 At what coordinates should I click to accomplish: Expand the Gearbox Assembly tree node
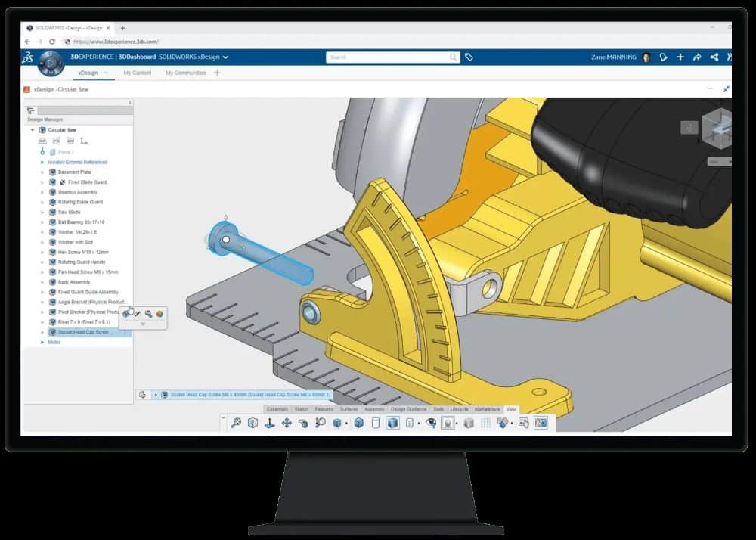pyautogui.click(x=42, y=192)
